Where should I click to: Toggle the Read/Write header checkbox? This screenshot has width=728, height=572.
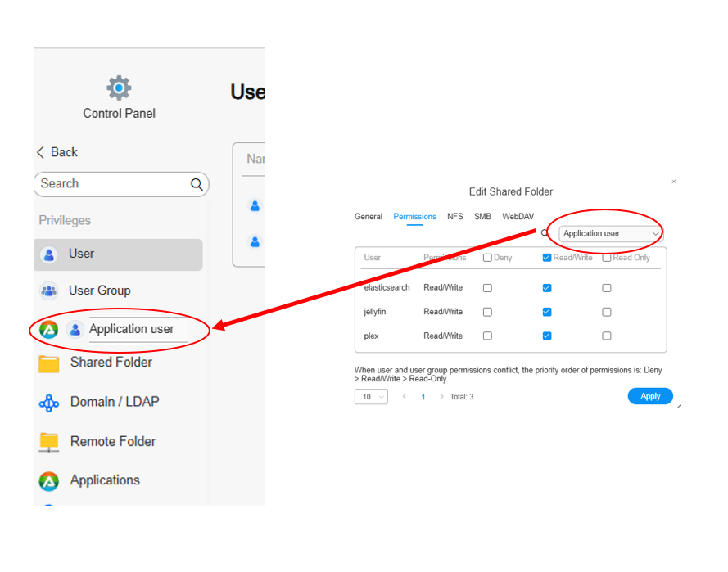pyautogui.click(x=547, y=258)
